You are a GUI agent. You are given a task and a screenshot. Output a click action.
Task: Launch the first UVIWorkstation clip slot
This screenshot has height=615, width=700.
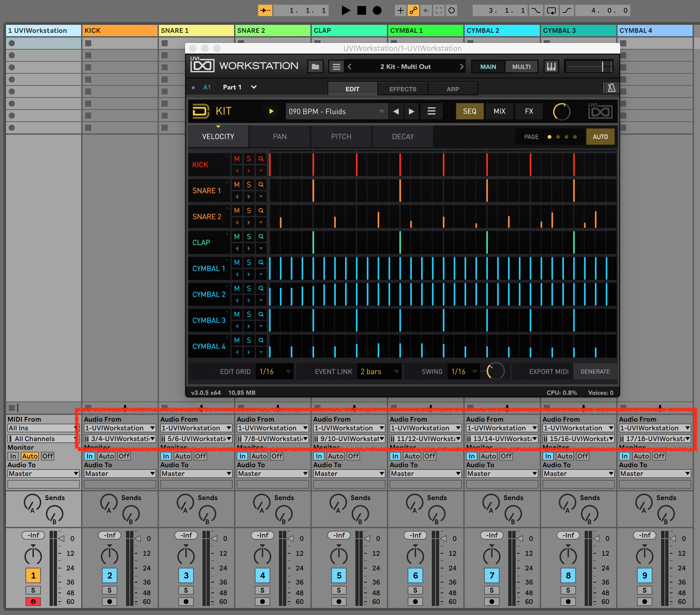click(12, 43)
